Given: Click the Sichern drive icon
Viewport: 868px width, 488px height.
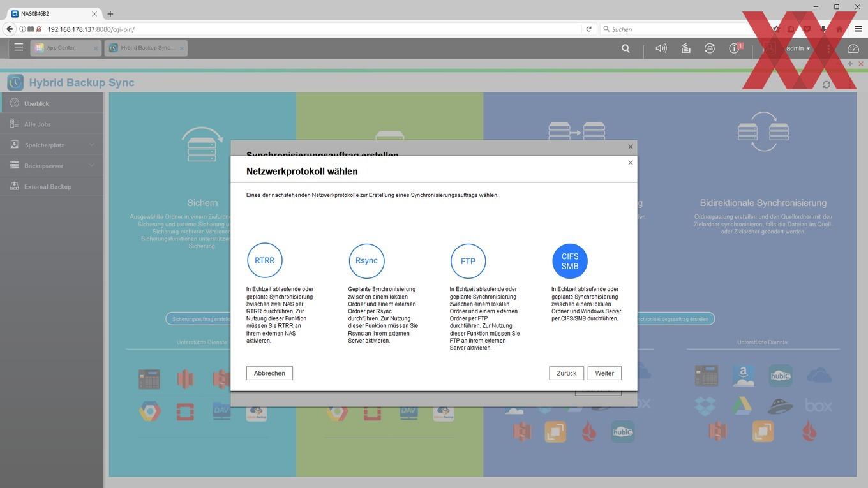Looking at the screenshot, I should click(x=202, y=144).
